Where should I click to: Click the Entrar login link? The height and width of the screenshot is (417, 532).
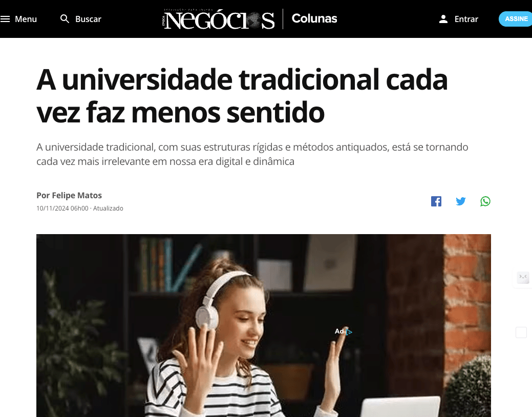[x=466, y=19]
